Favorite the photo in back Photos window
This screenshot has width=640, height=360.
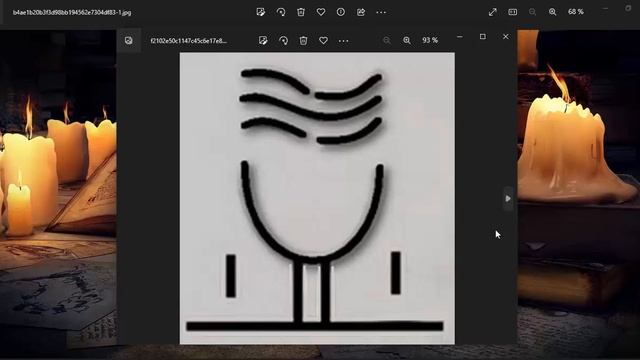click(321, 12)
